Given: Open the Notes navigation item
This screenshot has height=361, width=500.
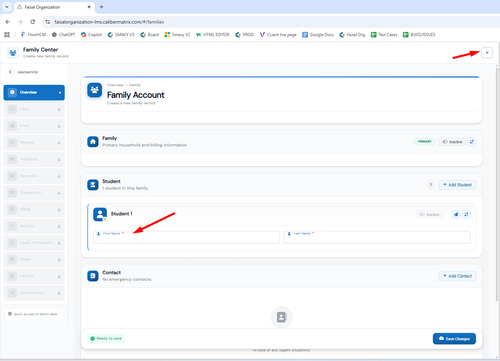Looking at the screenshot, I should [x=34, y=259].
